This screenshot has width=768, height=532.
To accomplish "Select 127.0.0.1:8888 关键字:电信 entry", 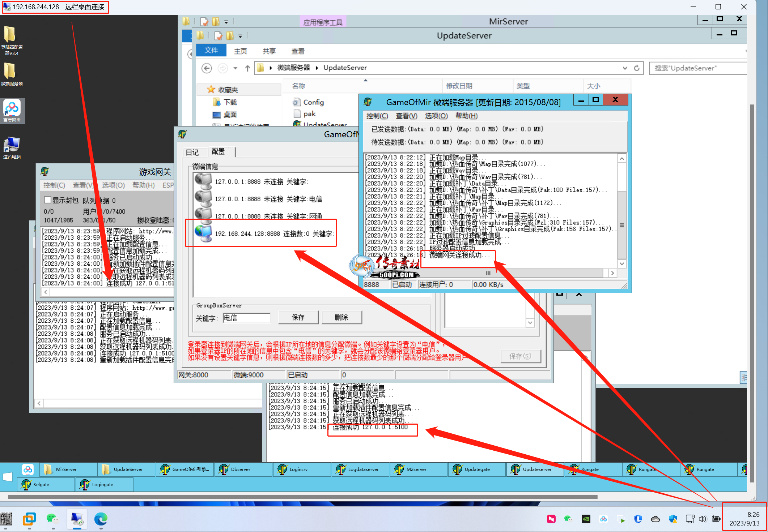I will (259, 199).
